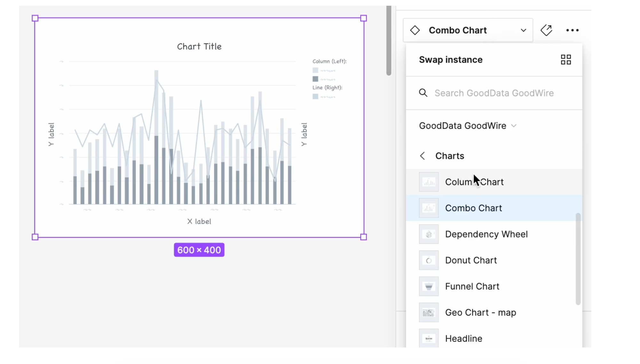Screen dimensions: 640x364
Task: Click the go to main component icon
Action: (547, 30)
